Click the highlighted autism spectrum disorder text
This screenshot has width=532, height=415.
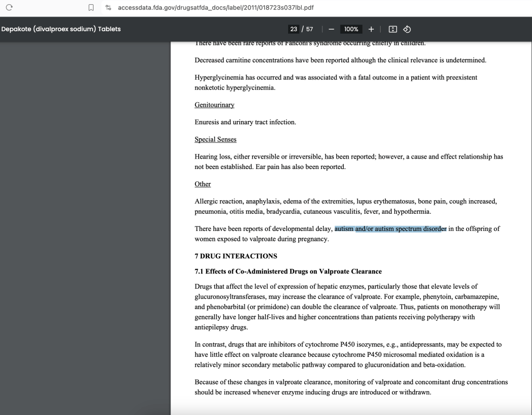[x=390, y=229]
